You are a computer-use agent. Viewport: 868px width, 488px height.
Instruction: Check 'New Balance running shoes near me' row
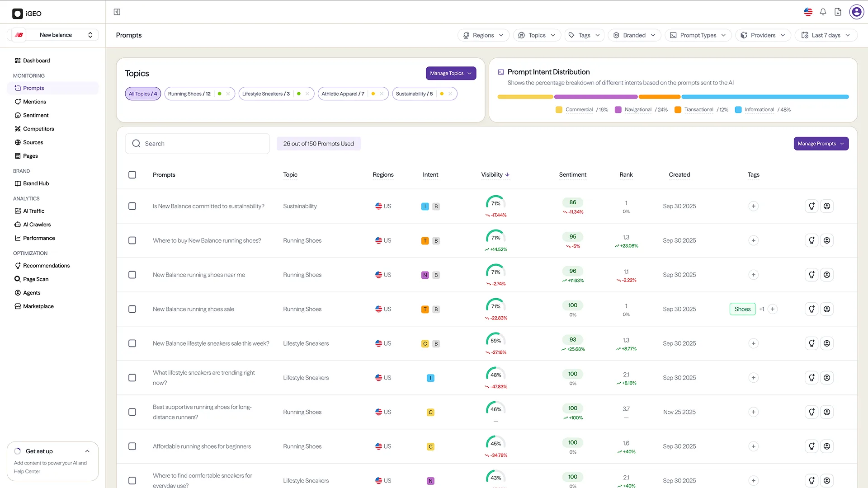(x=132, y=275)
